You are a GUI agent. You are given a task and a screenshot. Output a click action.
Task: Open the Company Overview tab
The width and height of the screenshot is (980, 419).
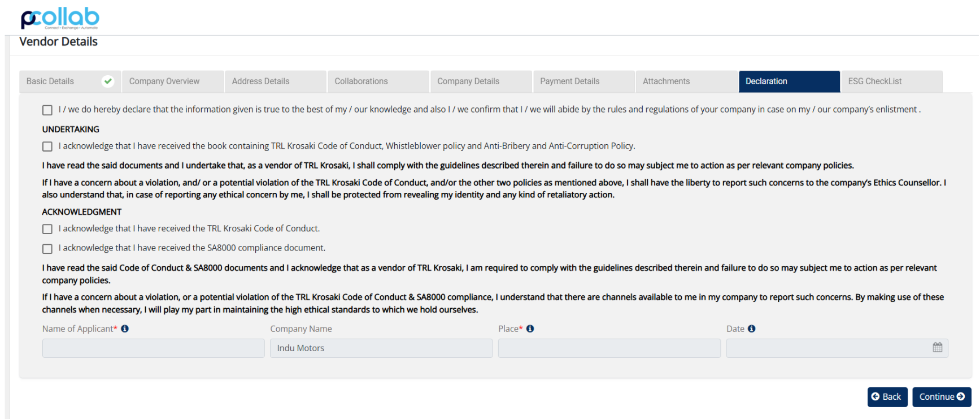(x=173, y=81)
